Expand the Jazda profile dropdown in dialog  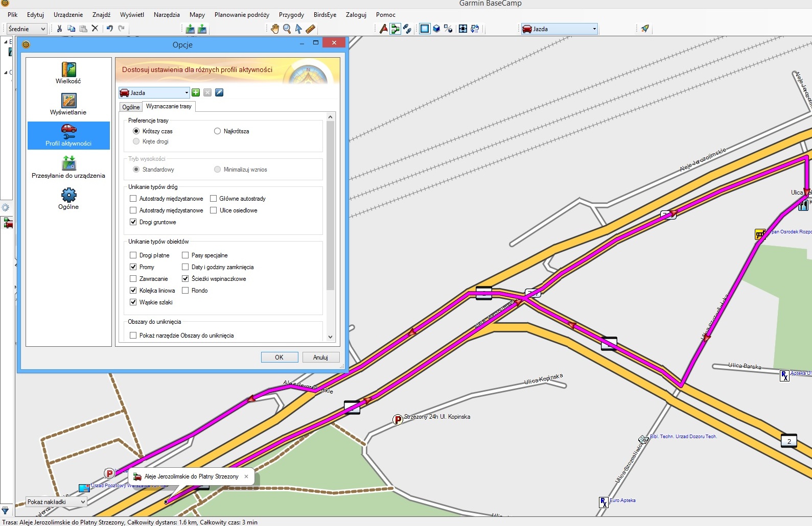click(x=187, y=93)
